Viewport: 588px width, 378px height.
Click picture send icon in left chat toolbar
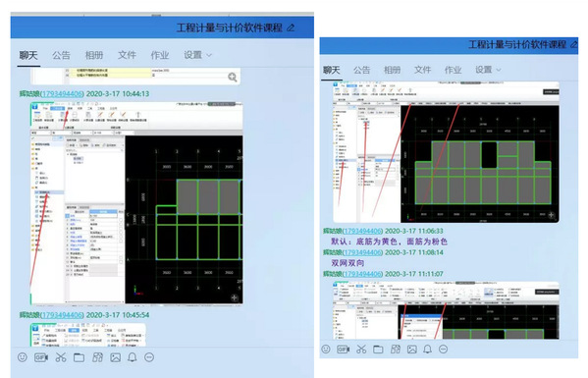point(116,357)
